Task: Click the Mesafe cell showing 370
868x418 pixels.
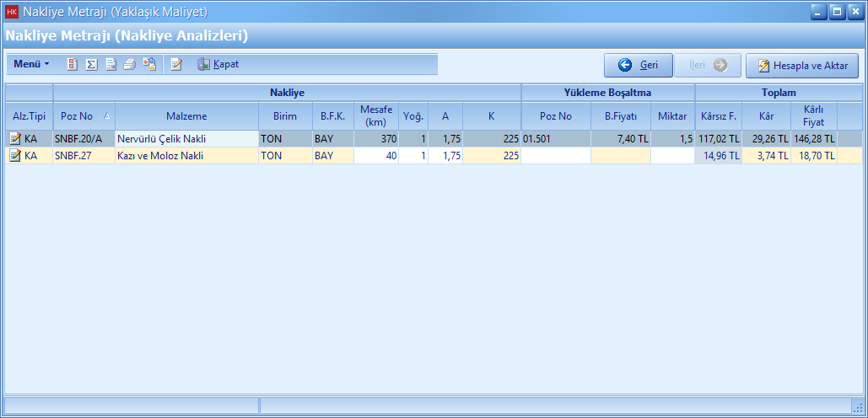Action: click(x=376, y=138)
